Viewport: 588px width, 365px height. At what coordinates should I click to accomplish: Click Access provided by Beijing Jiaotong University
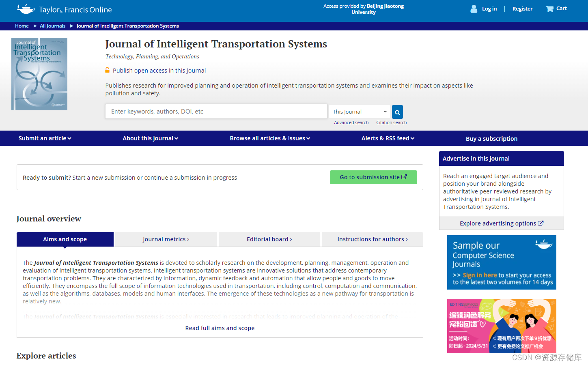point(364,9)
